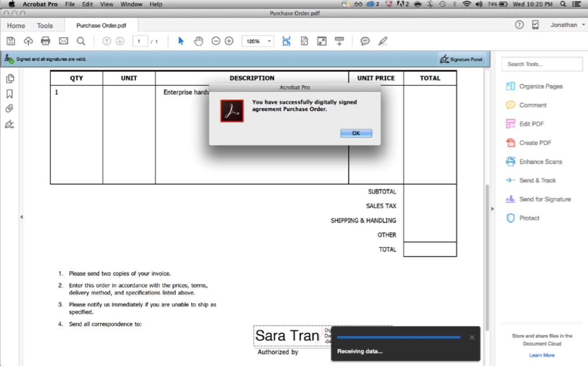588x366 pixels.
Task: Launch Send for Signature tool
Action: (x=538, y=199)
